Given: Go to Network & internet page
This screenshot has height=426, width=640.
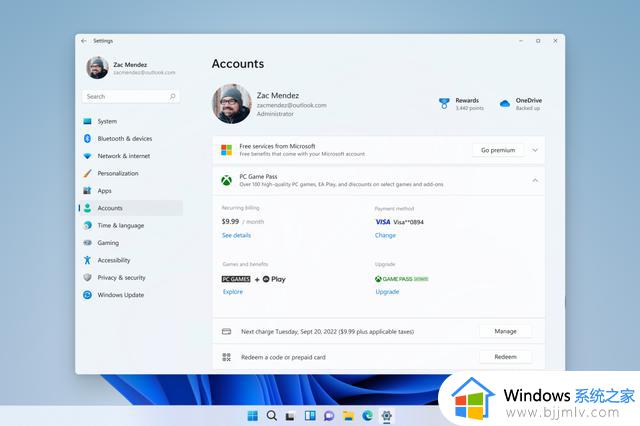Looking at the screenshot, I should (124, 156).
